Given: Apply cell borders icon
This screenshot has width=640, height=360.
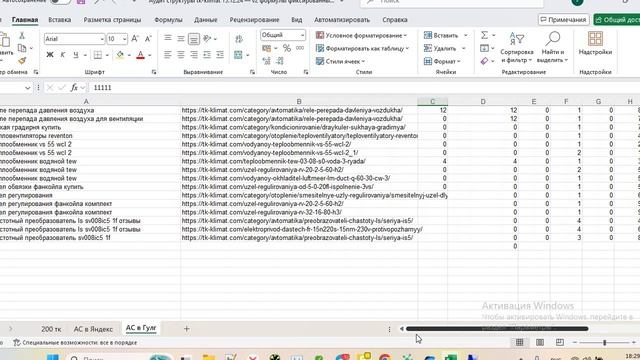Looking at the screenshot, I should pos(98,55).
